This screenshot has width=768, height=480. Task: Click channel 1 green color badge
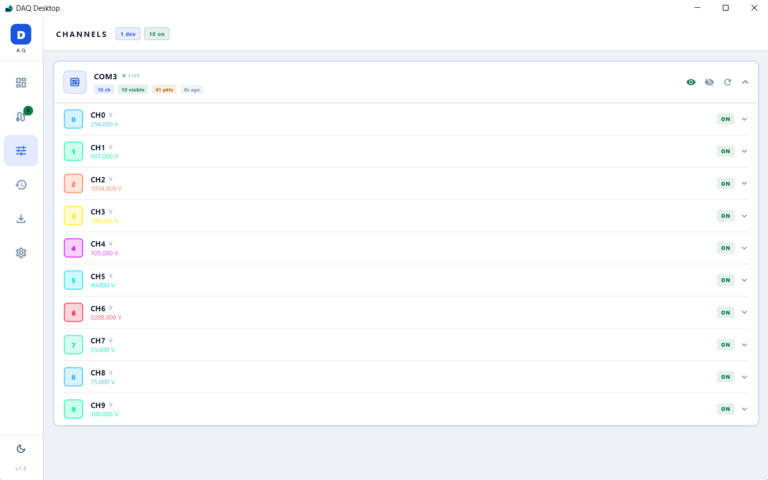[73, 151]
